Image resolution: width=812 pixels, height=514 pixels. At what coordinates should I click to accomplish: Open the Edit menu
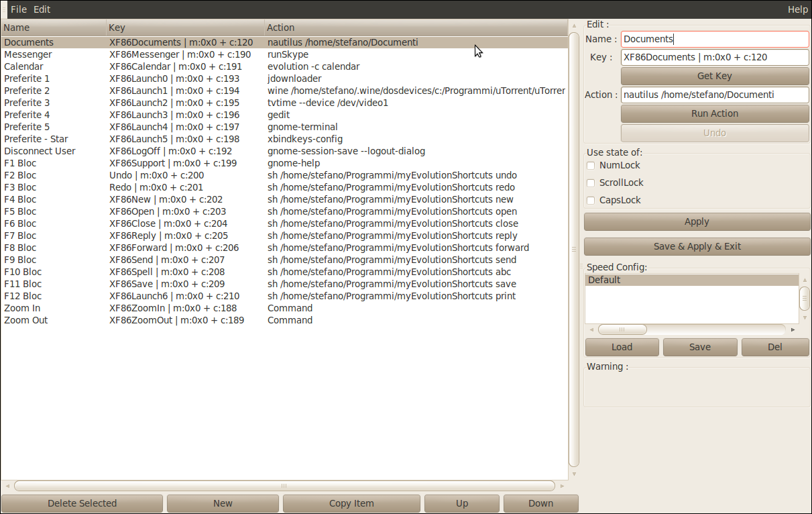pos(41,9)
